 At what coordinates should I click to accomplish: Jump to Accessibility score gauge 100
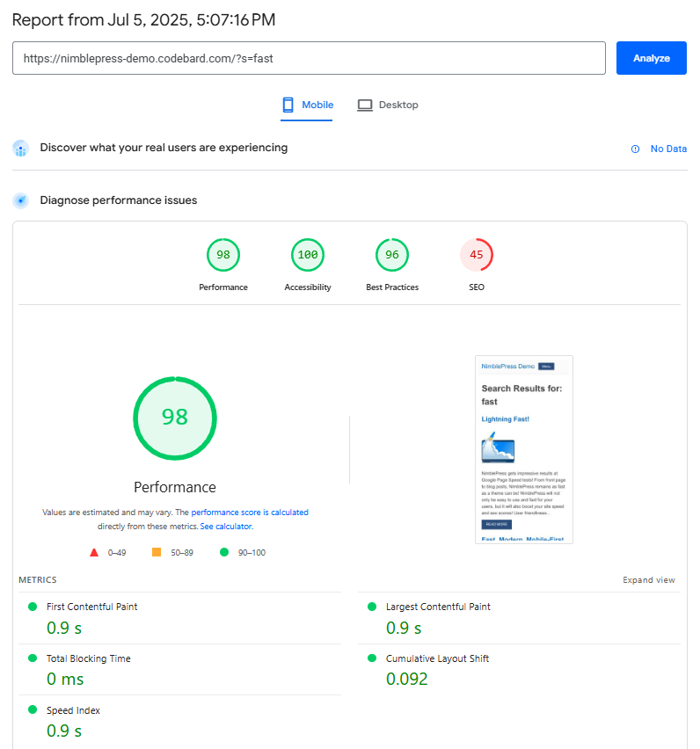[308, 255]
